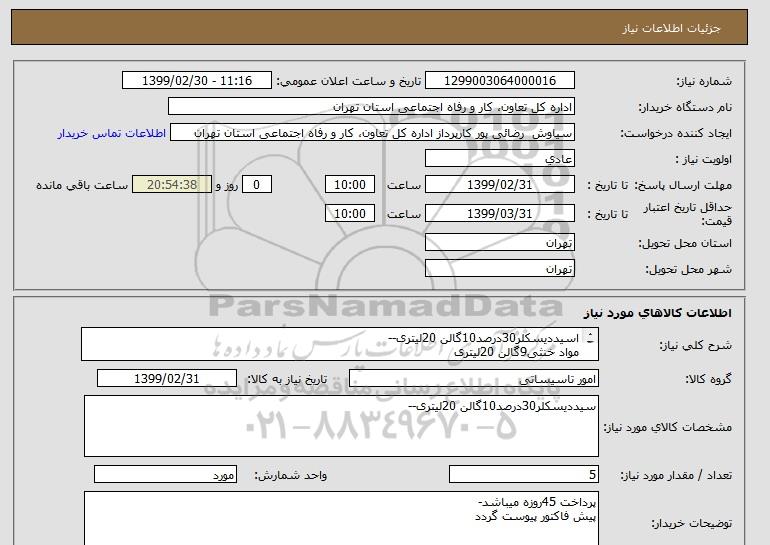Screen dimensions: 770x545
Task: Click the label تاریخ و ساعت اعلان عمومی
Action: 349,81
